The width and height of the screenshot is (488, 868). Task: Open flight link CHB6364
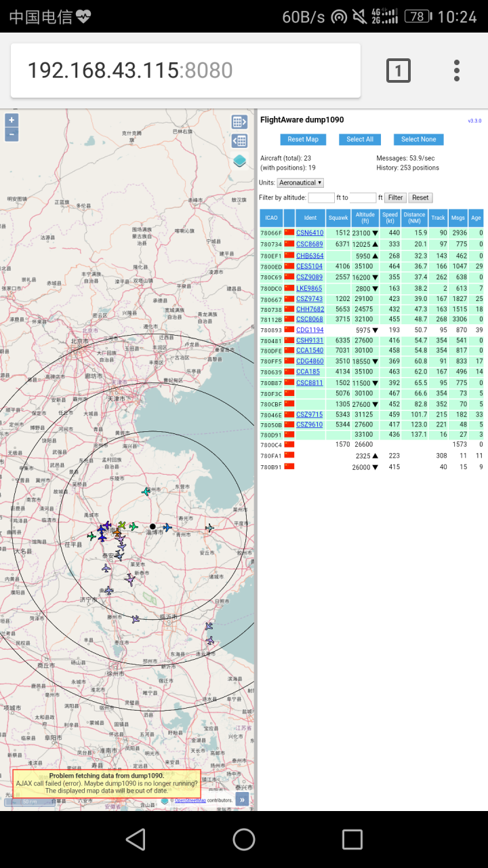(310, 256)
